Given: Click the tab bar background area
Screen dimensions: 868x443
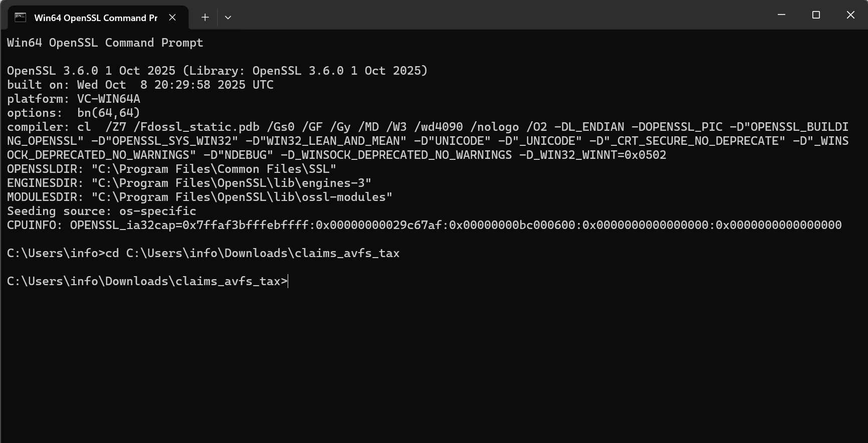Looking at the screenshot, I should click(451, 17).
